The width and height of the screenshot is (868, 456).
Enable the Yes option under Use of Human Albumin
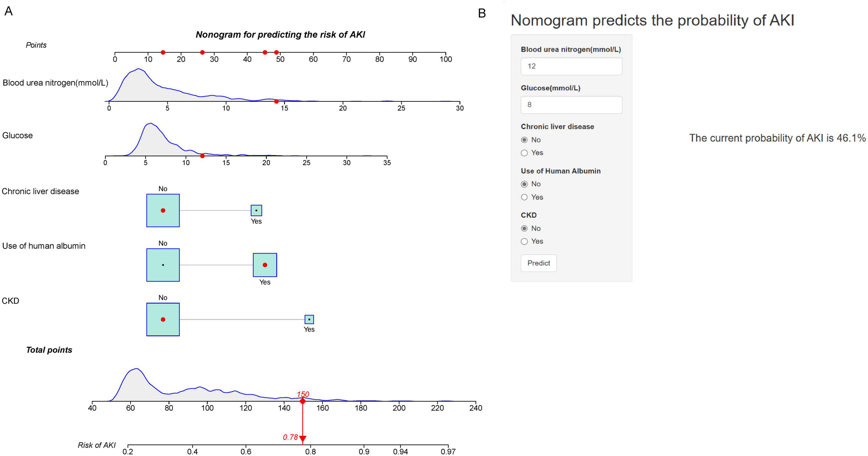click(524, 197)
